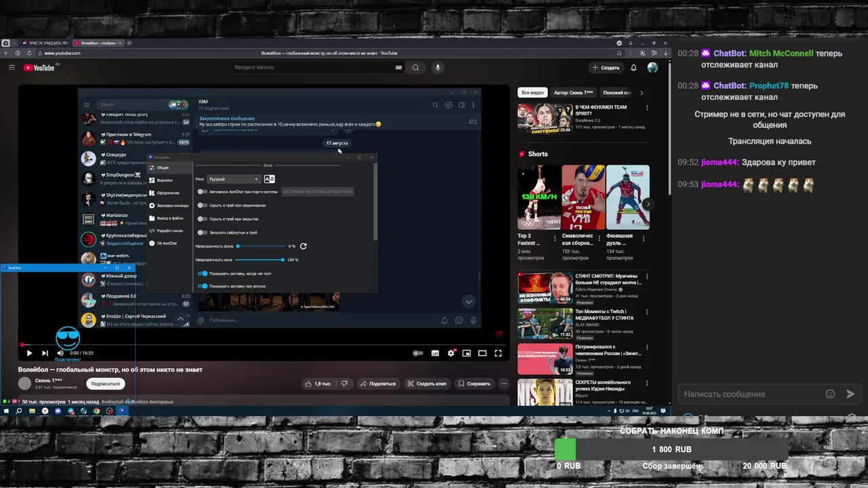Skip to the next YouTube video
The width and height of the screenshot is (868, 488).
[45, 353]
